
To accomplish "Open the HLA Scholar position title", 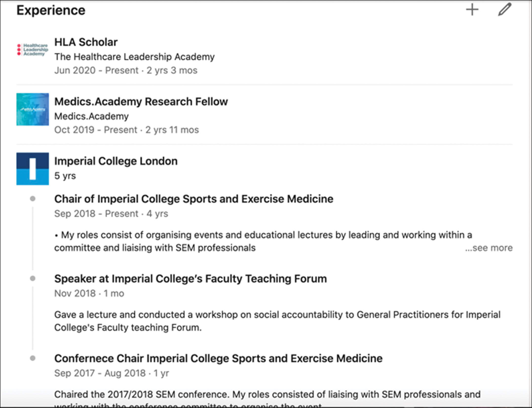I will pos(86,42).
